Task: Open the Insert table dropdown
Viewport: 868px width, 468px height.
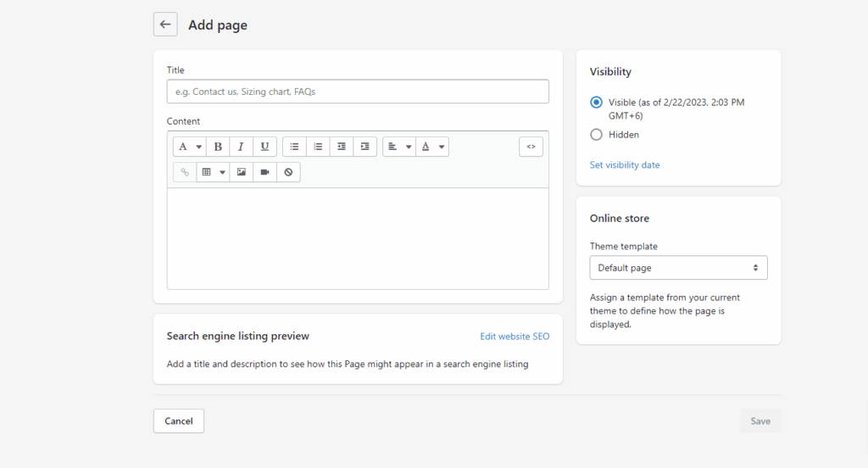Action: point(213,172)
